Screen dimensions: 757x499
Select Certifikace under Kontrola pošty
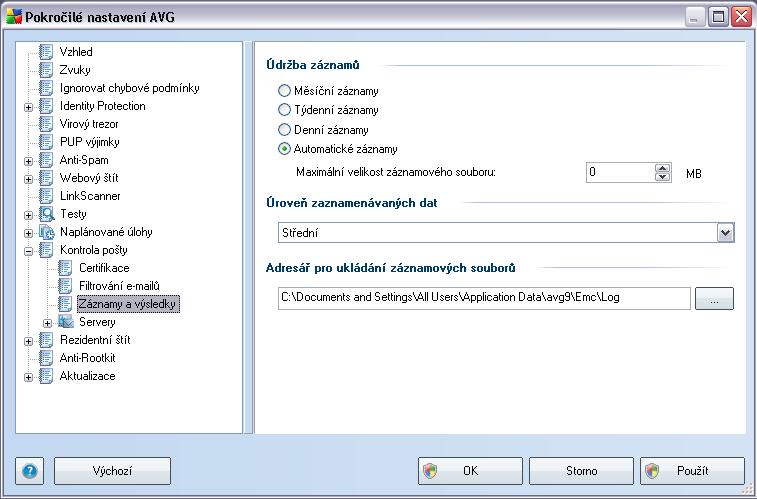(x=104, y=268)
